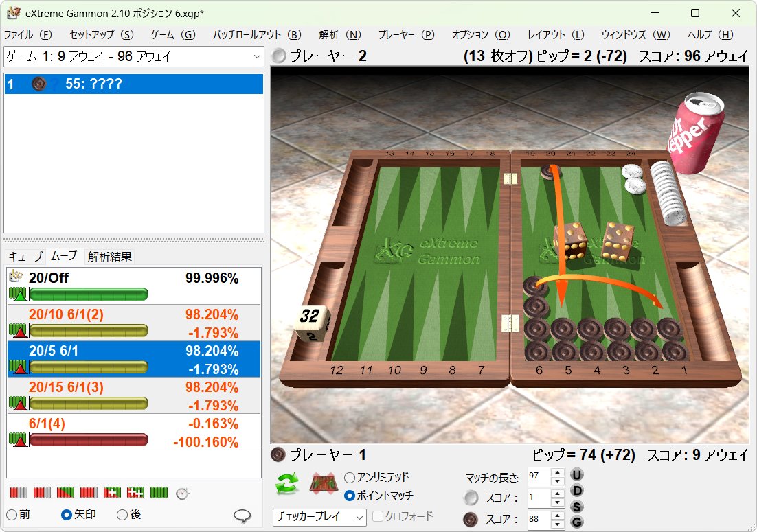The image size is (757, 532).
Task: Open the バッチロールアウト menu
Action: 257,35
